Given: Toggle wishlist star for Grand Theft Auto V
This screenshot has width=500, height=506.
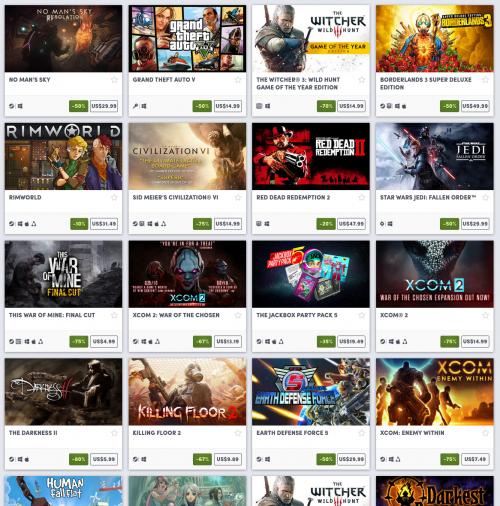Looking at the screenshot, I should coord(238,80).
